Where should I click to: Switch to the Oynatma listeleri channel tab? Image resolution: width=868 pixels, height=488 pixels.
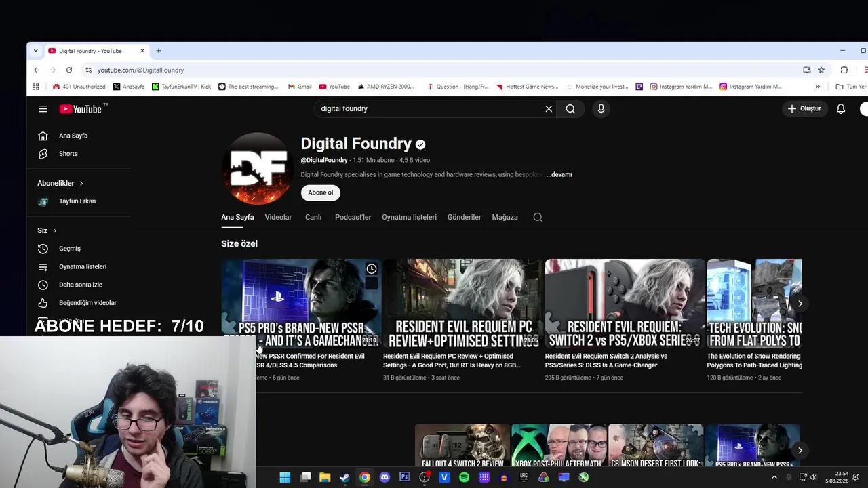409,217
